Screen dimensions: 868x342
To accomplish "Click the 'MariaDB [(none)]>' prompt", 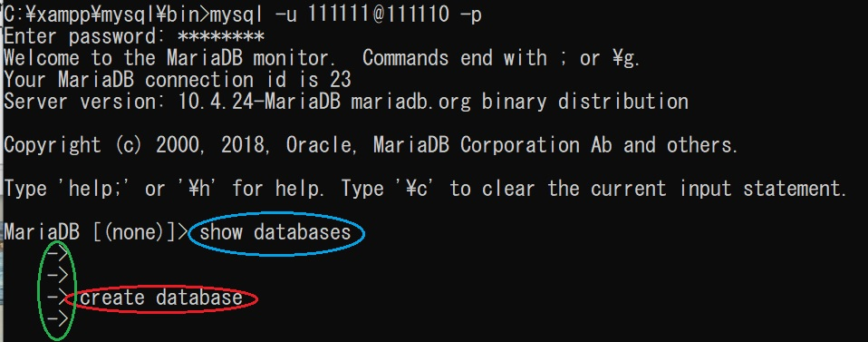I will point(97,232).
